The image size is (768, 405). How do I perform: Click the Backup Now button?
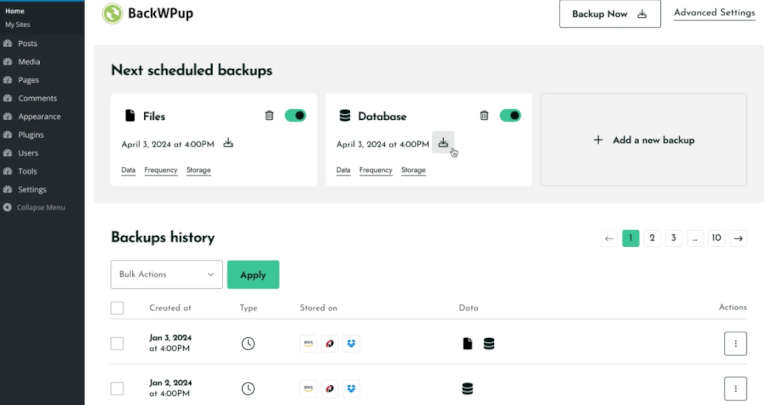tap(609, 14)
